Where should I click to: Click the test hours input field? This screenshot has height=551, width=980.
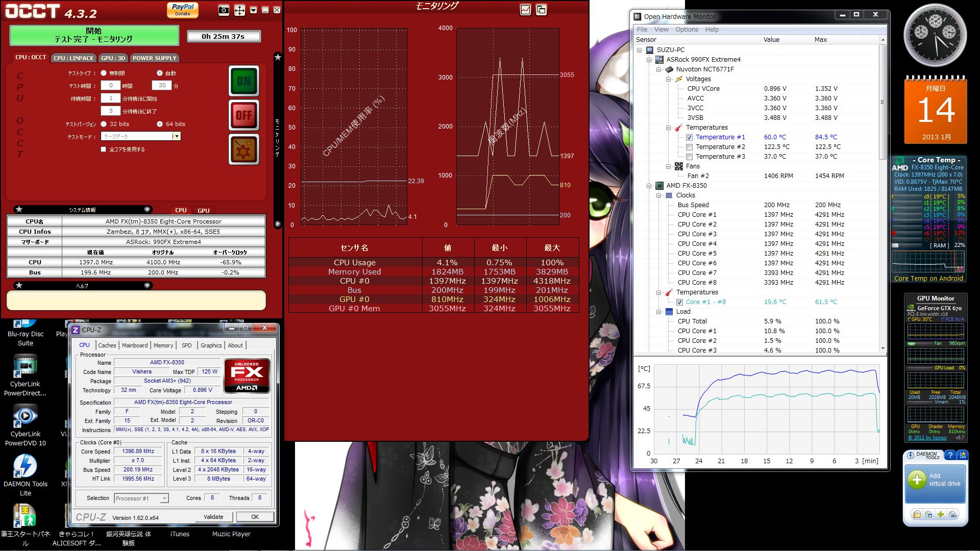coord(111,86)
